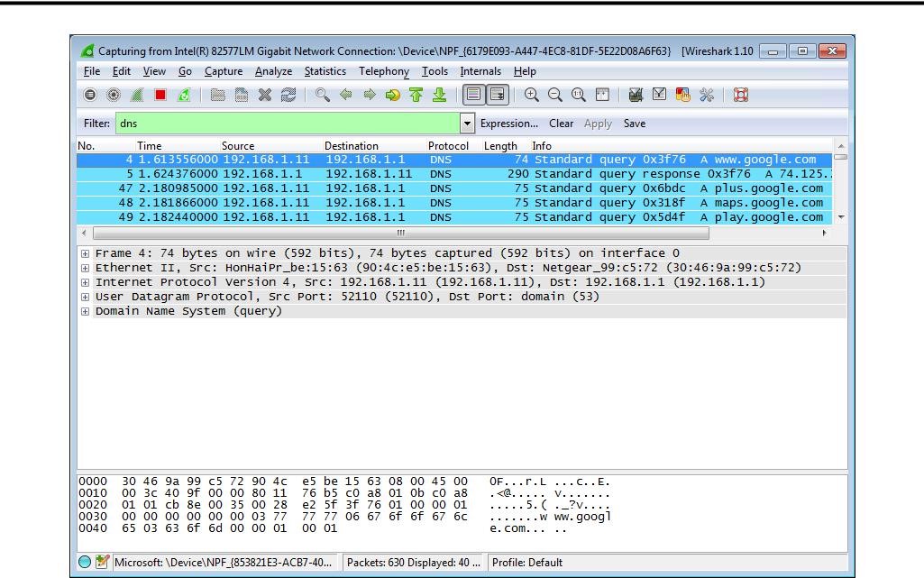
Task: Reload this capture file icon
Action: [x=288, y=95]
